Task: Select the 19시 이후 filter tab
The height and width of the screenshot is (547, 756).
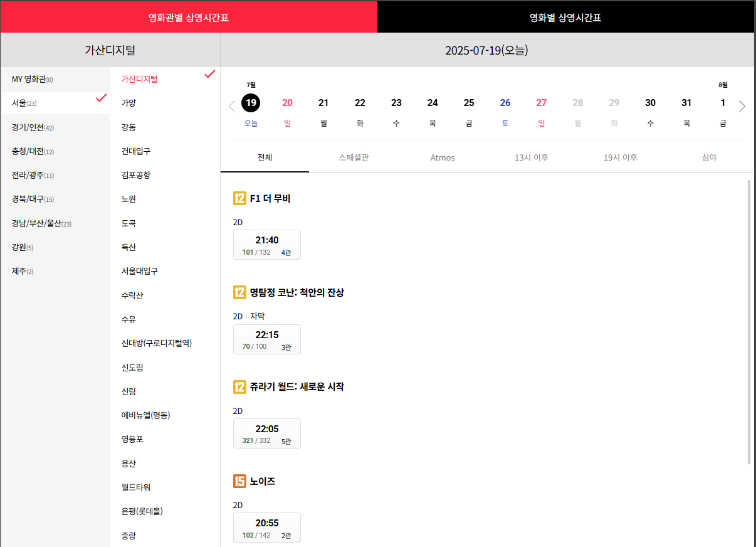Action: coord(621,157)
